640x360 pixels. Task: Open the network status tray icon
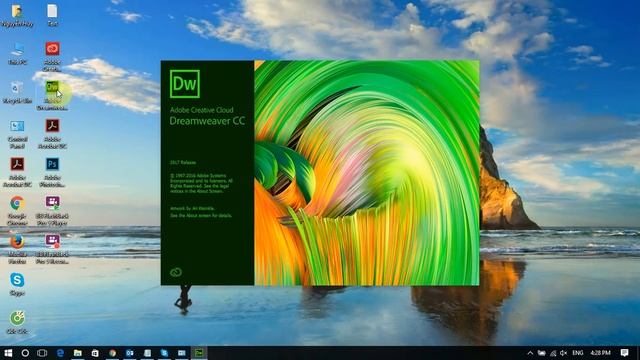pyautogui.click(x=553, y=353)
